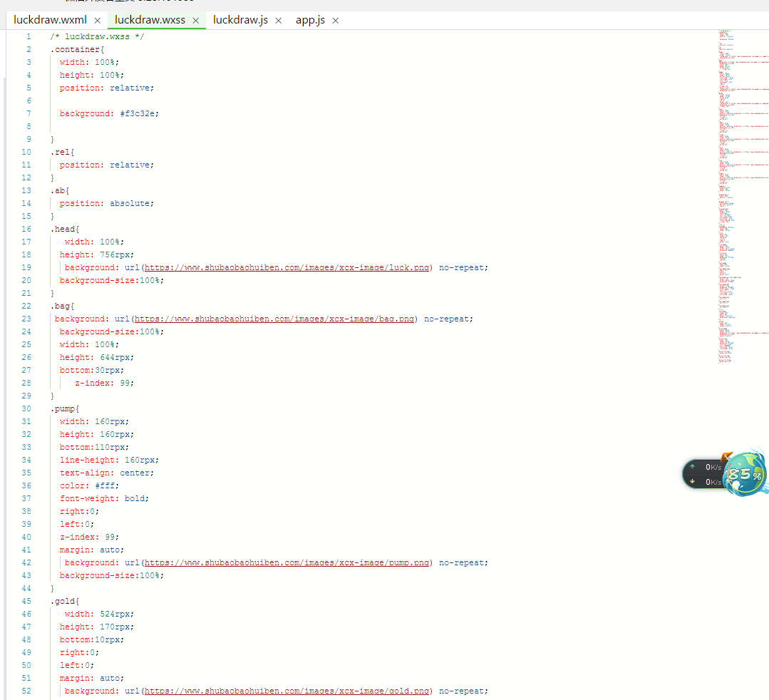Screen dimensions: 769x700
Task: Open the bag.png URL link
Action: [x=274, y=319]
